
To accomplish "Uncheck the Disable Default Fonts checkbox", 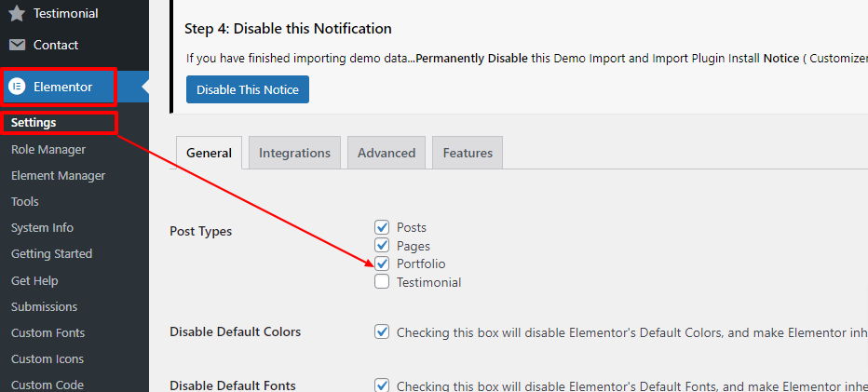I will tap(382, 385).
